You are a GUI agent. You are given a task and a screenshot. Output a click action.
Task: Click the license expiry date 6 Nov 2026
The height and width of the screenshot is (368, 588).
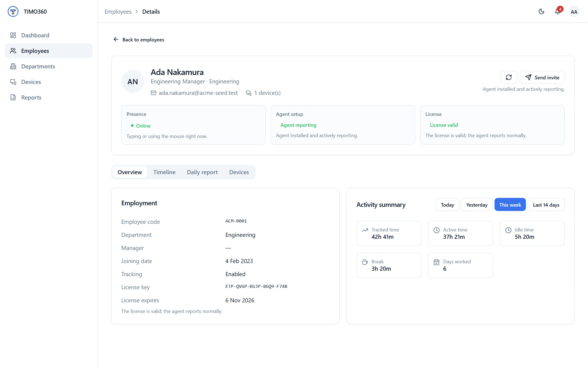[240, 300]
